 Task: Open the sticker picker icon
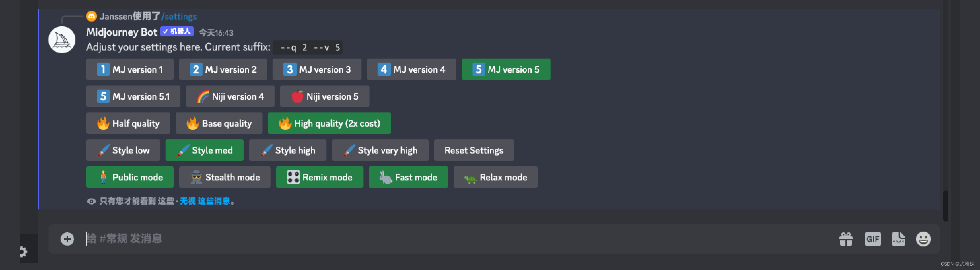point(899,239)
